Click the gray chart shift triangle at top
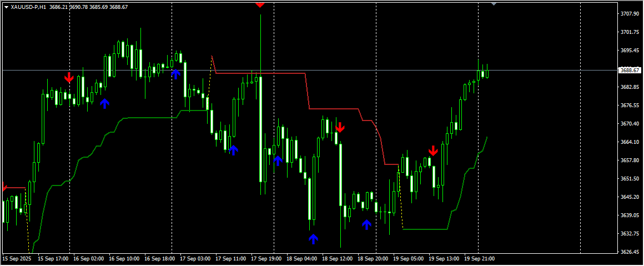This screenshot has width=644, height=266. [x=494, y=3]
